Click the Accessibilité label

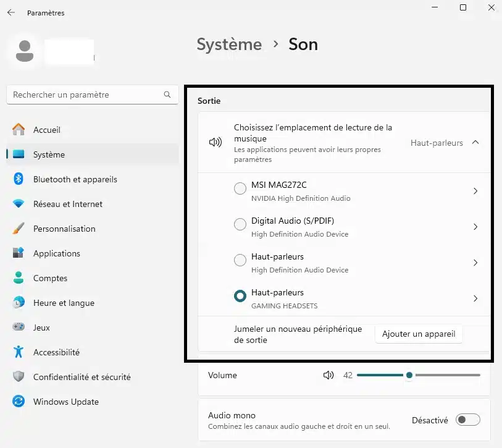[x=56, y=352]
